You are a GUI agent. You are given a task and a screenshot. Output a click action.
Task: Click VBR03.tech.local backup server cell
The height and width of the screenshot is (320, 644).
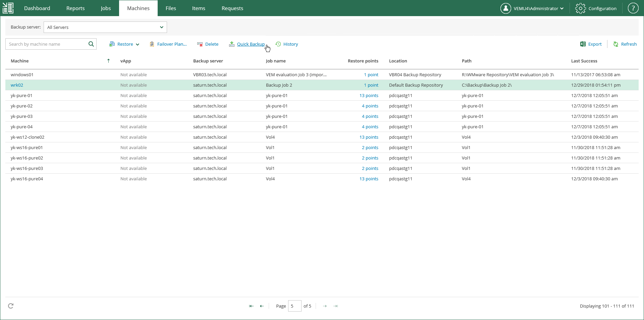point(210,75)
